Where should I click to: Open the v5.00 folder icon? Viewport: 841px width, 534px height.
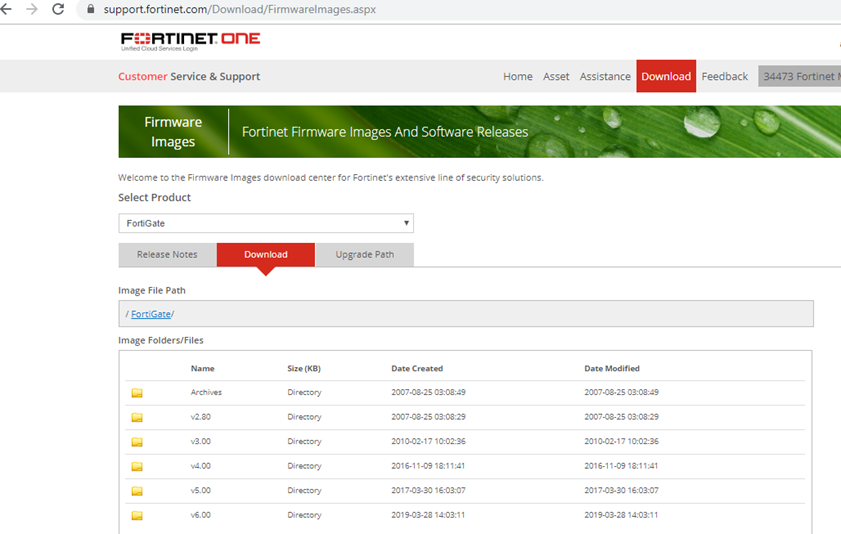(137, 491)
